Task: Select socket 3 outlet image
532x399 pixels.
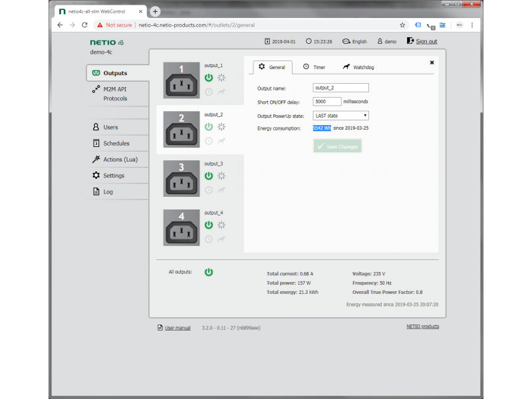Action: pyautogui.click(x=182, y=178)
